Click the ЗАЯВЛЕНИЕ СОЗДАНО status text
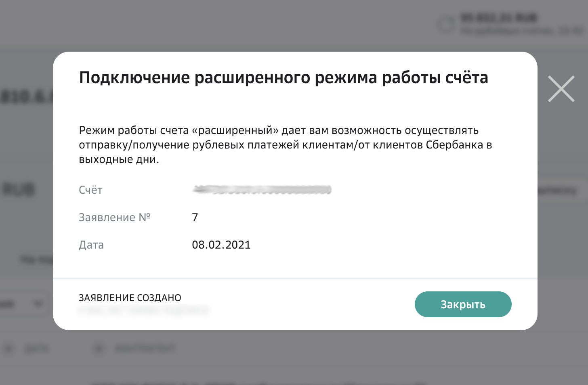This screenshot has height=385, width=588. [x=130, y=298]
